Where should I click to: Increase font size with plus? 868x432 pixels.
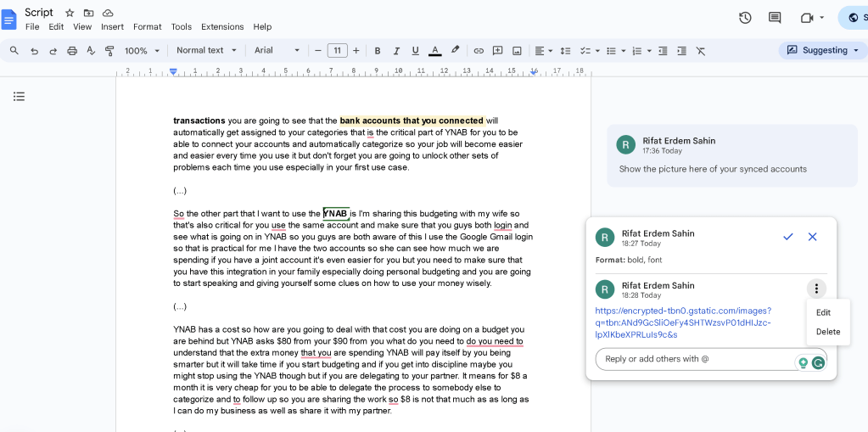tap(356, 50)
